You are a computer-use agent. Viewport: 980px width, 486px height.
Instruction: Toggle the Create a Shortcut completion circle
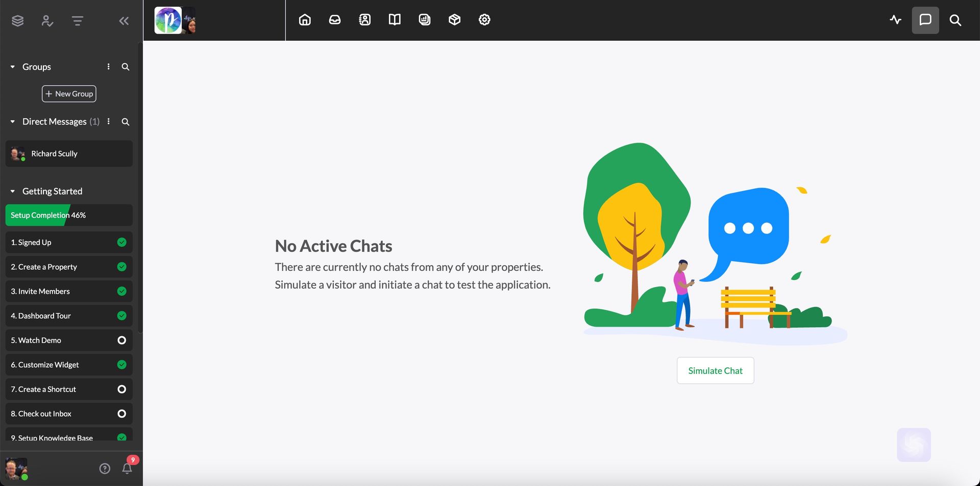click(122, 389)
